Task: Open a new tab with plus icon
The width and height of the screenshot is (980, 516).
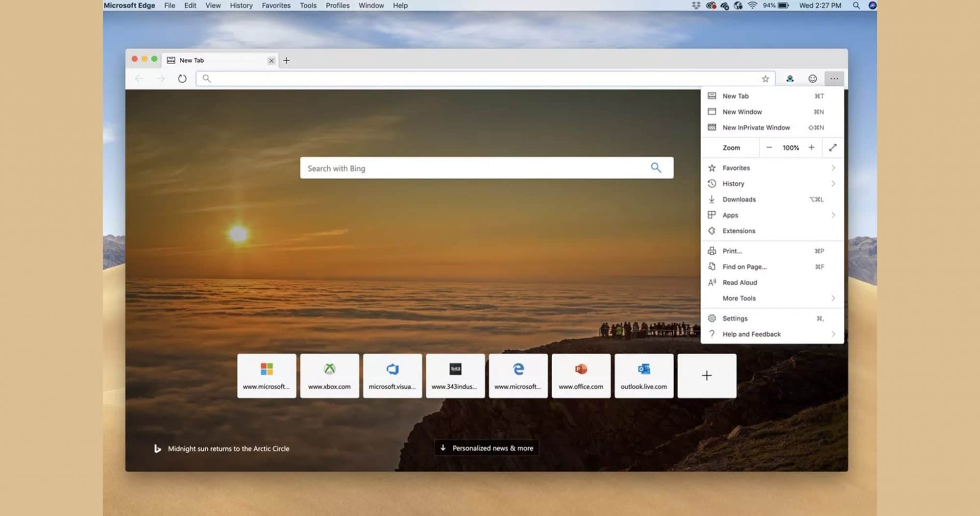Action: [287, 60]
